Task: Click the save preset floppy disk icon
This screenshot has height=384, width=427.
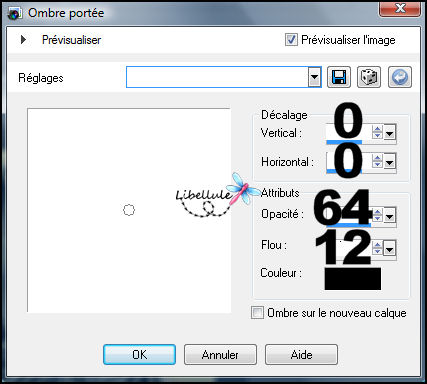Action: [339, 77]
